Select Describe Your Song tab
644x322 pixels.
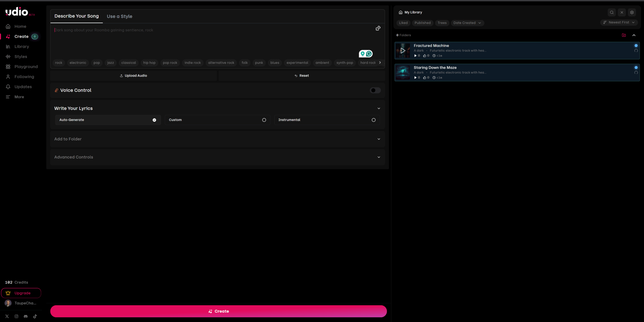(76, 16)
